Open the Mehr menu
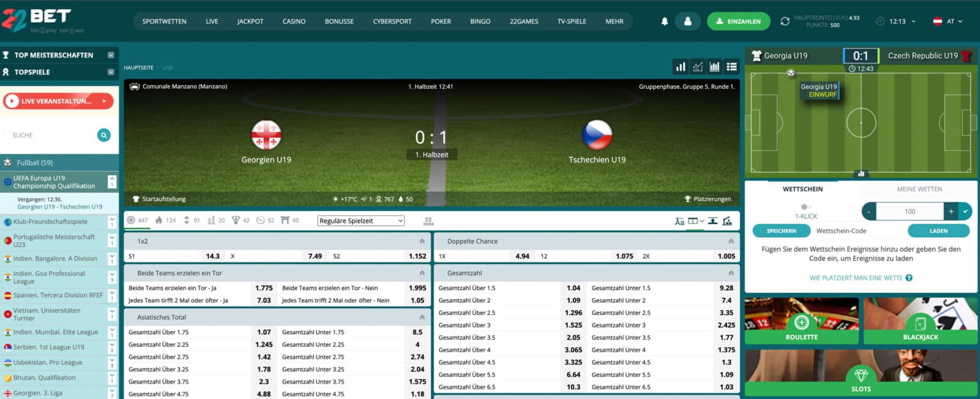 (614, 21)
